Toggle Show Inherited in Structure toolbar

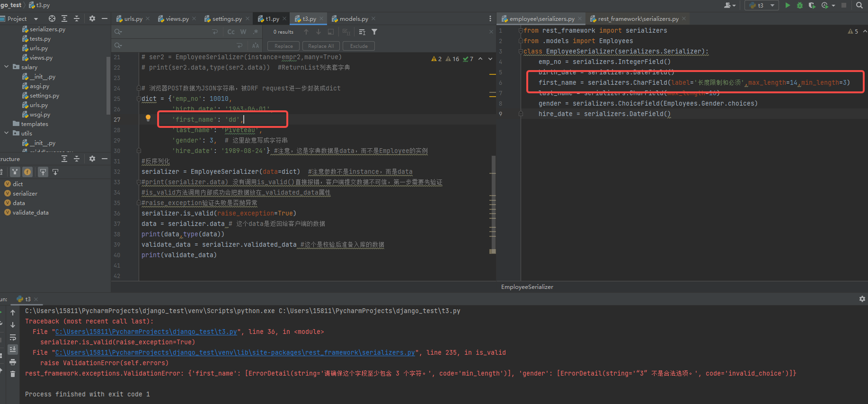pyautogui.click(x=15, y=172)
